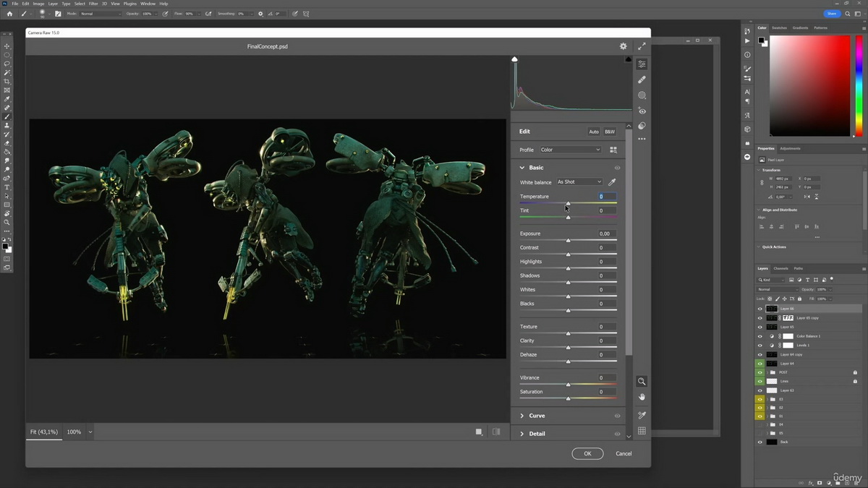The width and height of the screenshot is (868, 488).
Task: Open the zoom level dropdown arrow
Action: click(90, 432)
